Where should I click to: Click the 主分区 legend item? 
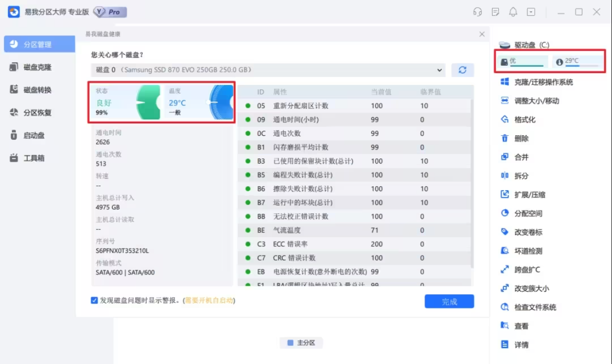tap(301, 342)
